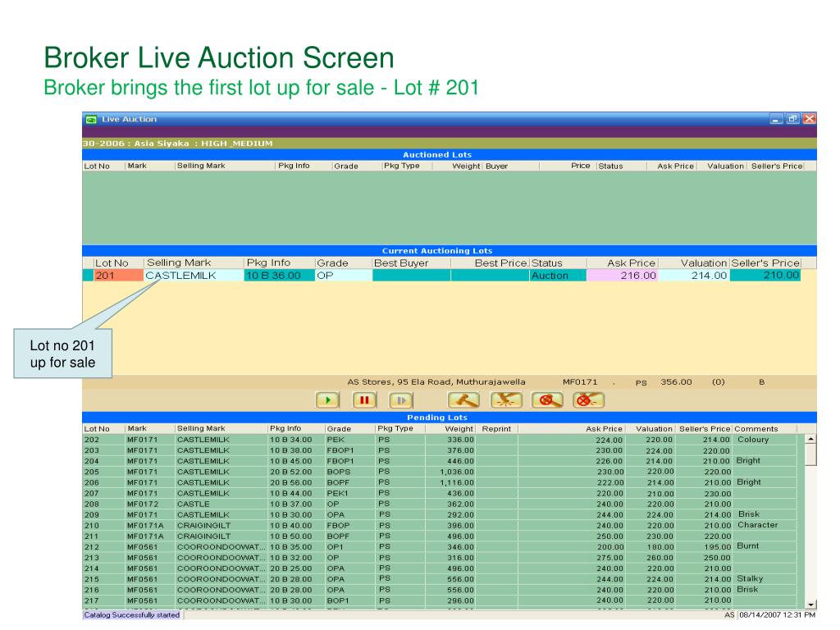Click the gavel striking with sparks icon
The height and width of the screenshot is (630, 840).
point(505,400)
